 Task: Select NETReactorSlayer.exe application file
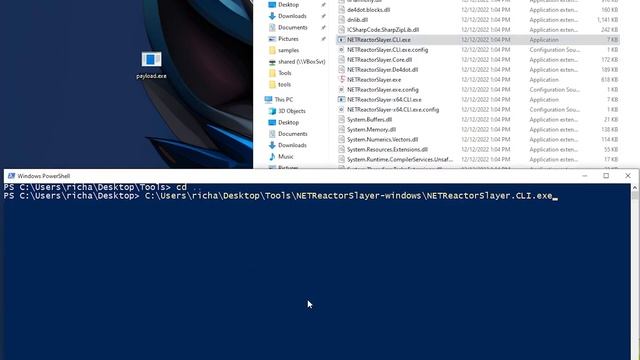pyautogui.click(x=374, y=80)
